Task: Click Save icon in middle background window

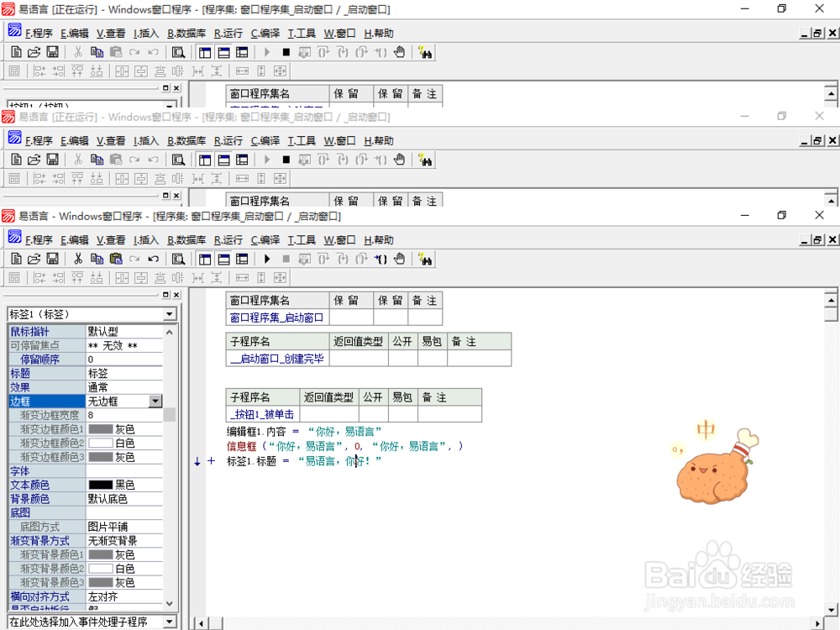Action: tap(52, 160)
